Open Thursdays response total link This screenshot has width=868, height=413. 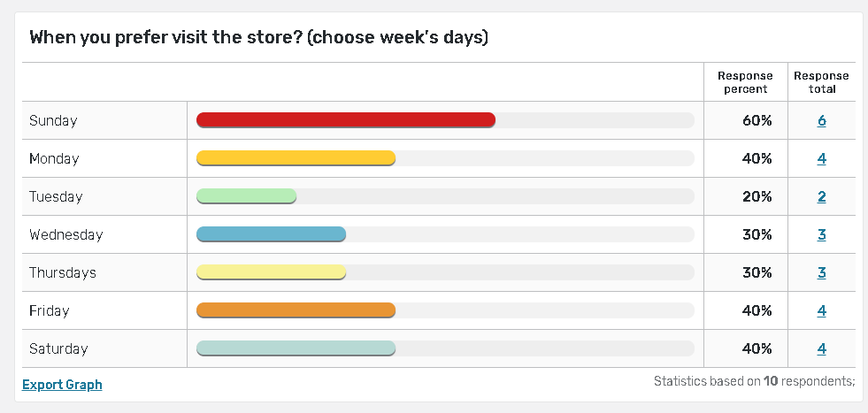pos(822,272)
